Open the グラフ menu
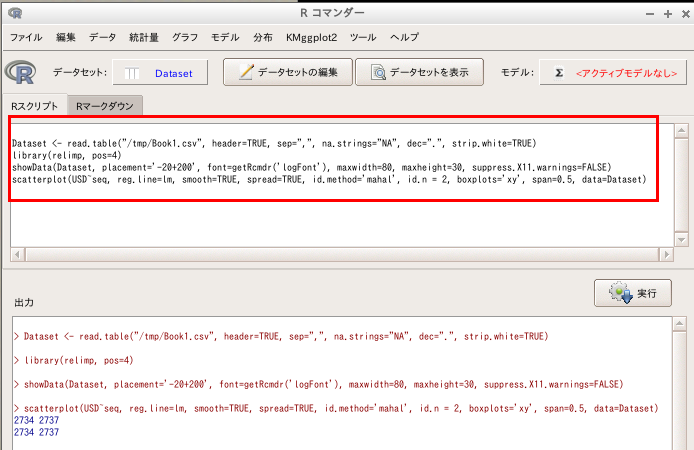The height and width of the screenshot is (450, 694). [185, 38]
